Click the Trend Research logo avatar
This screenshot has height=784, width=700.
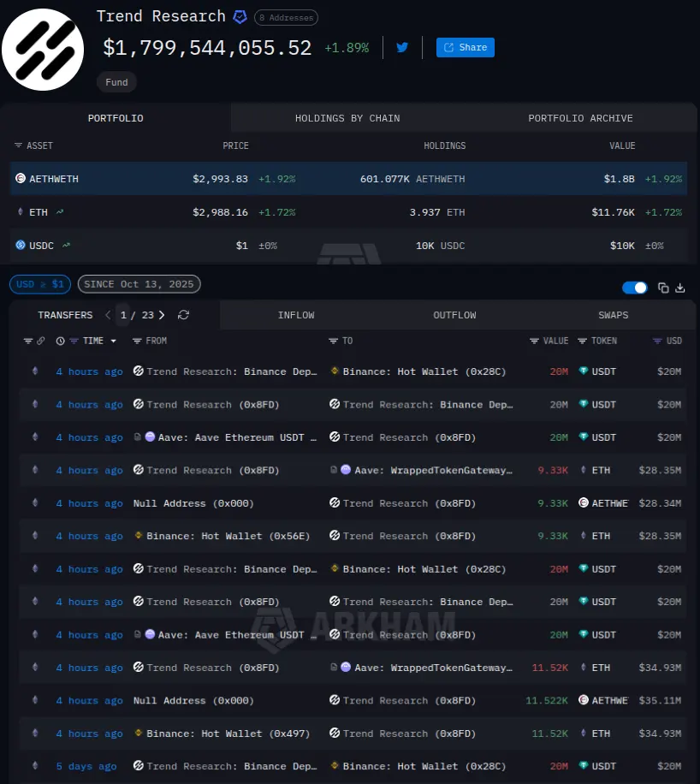43,50
